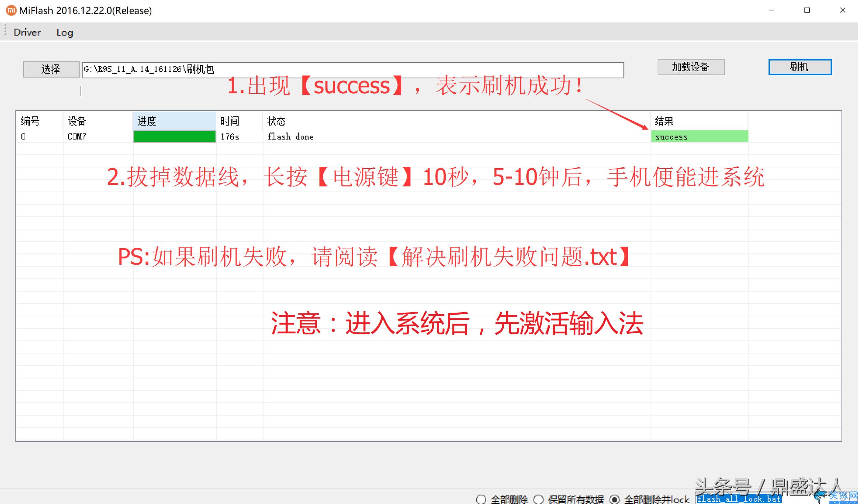The height and width of the screenshot is (504, 858).
Task: Click the 时间 column header
Action: coord(240,121)
